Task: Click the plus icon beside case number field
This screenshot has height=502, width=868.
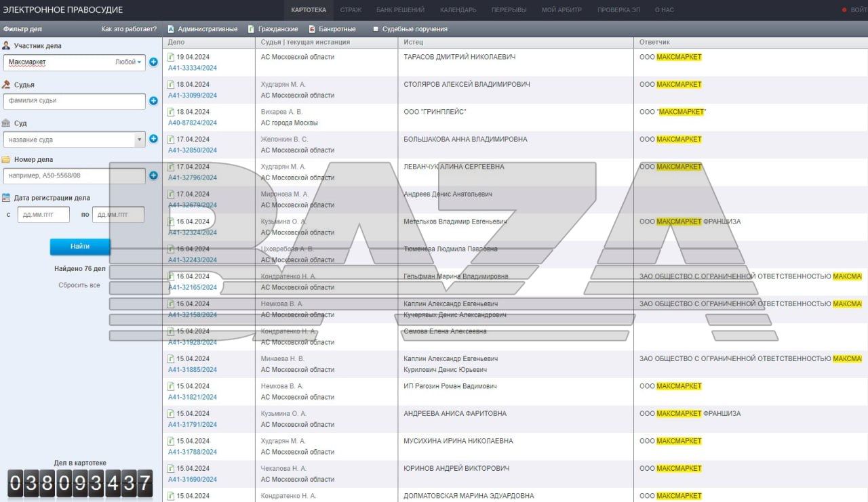Action: tap(153, 175)
